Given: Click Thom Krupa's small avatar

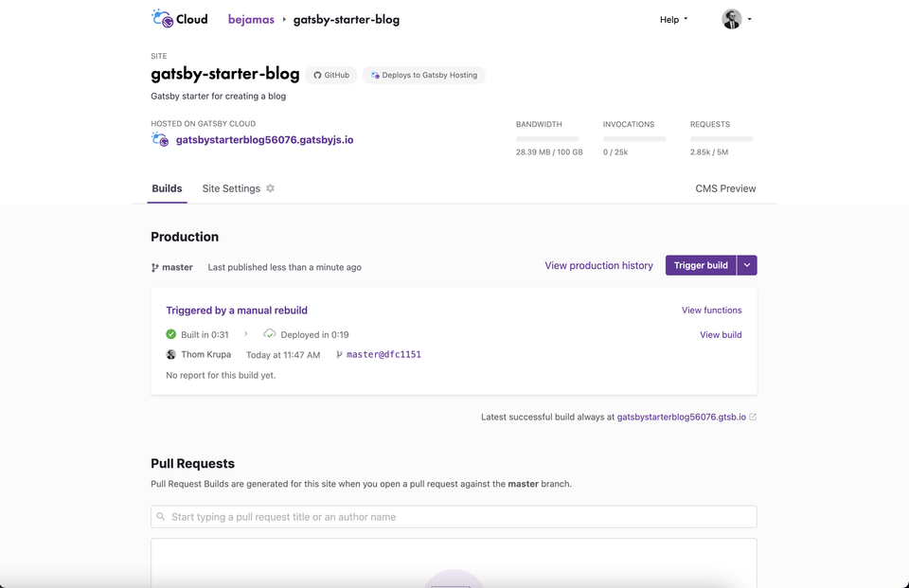Looking at the screenshot, I should (171, 354).
